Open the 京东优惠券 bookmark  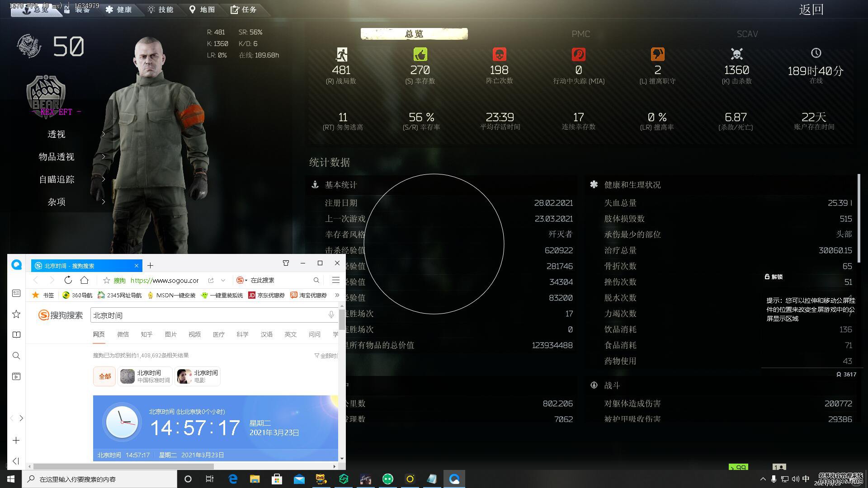click(x=266, y=295)
